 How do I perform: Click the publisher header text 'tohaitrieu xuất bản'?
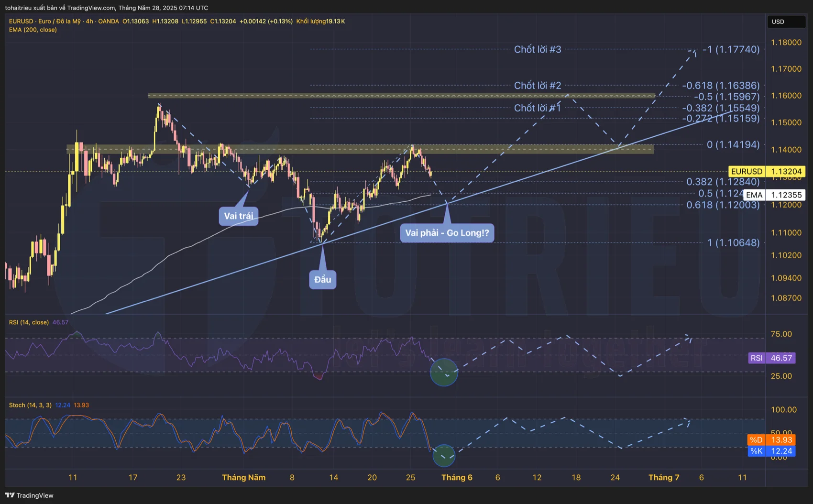pos(32,8)
